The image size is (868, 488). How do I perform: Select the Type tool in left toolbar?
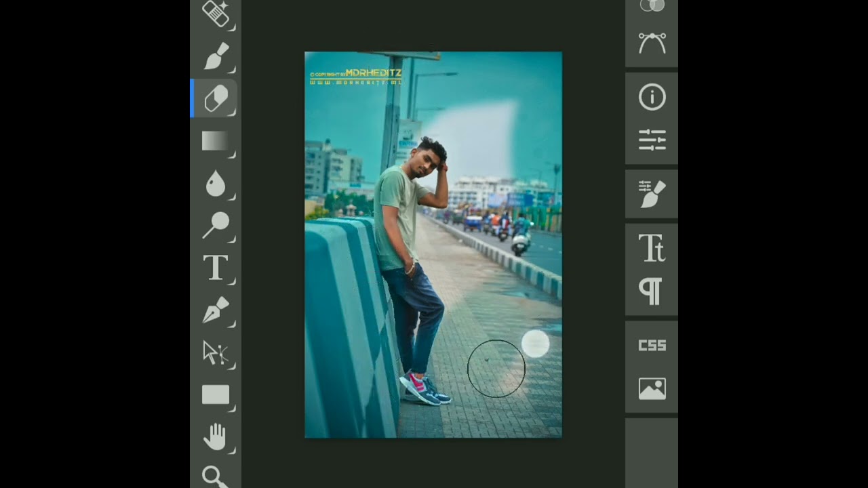pos(216,268)
